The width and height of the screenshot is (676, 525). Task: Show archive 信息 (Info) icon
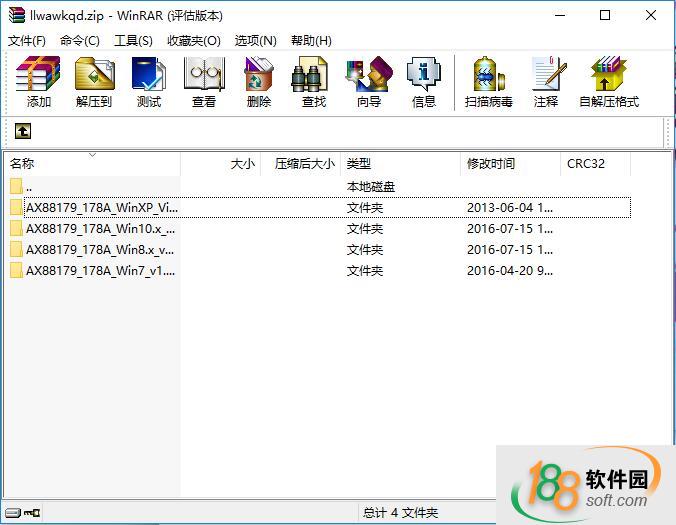click(x=424, y=82)
